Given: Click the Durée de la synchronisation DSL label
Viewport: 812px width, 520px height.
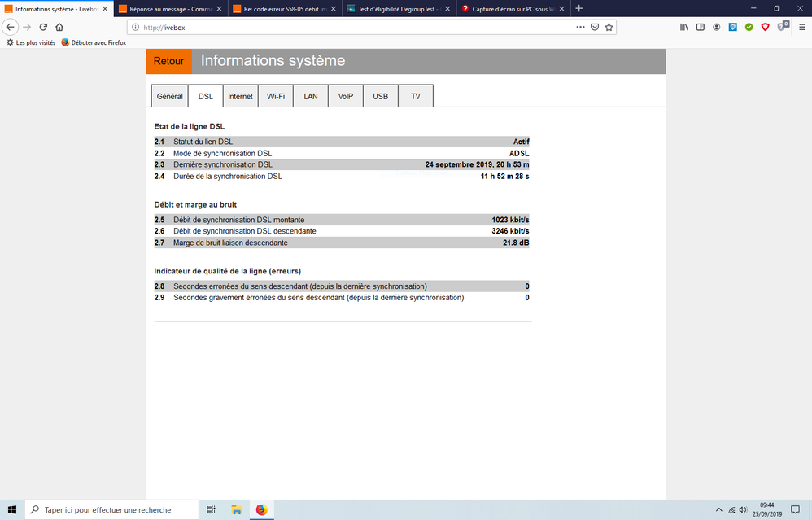Looking at the screenshot, I should tap(228, 176).
